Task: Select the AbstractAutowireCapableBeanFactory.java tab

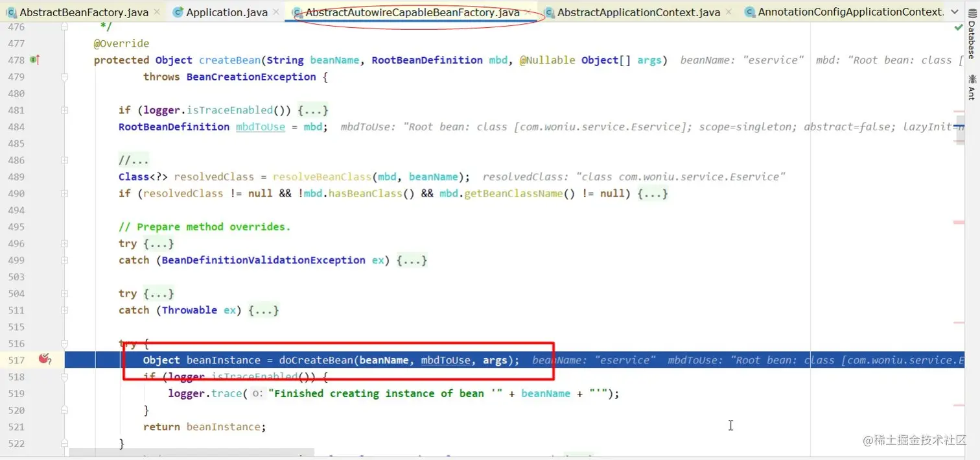Action: tap(412, 12)
